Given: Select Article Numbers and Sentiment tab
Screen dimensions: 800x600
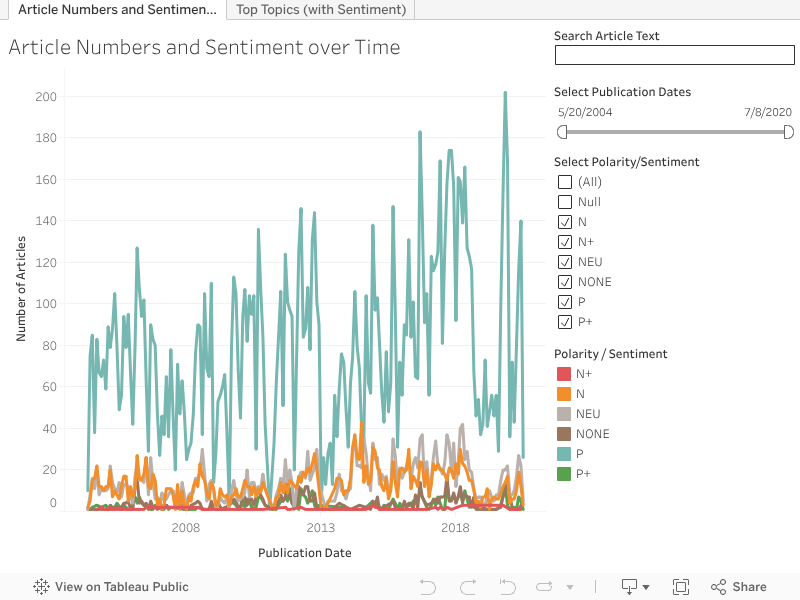Looking at the screenshot, I should click(116, 10).
